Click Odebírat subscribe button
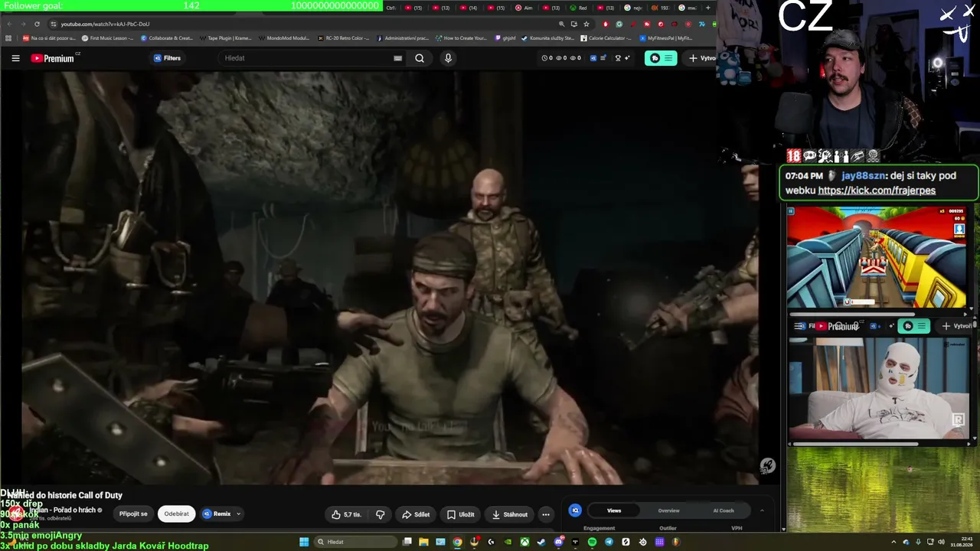The height and width of the screenshot is (551, 980). (176, 514)
